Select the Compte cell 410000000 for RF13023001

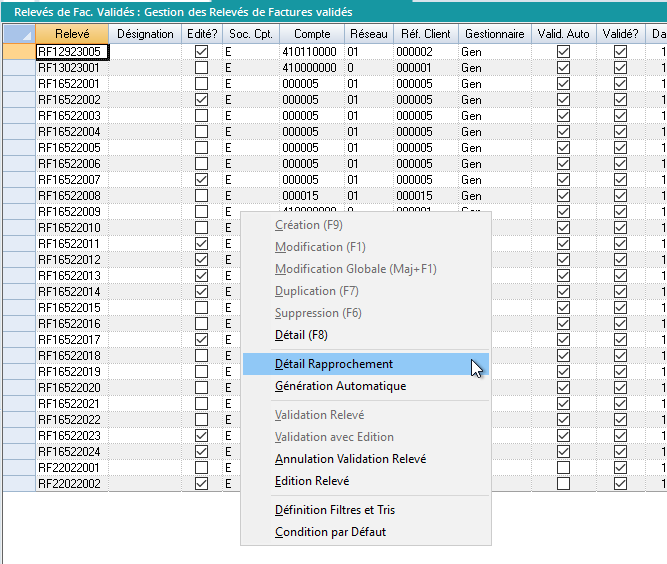[x=311, y=68]
